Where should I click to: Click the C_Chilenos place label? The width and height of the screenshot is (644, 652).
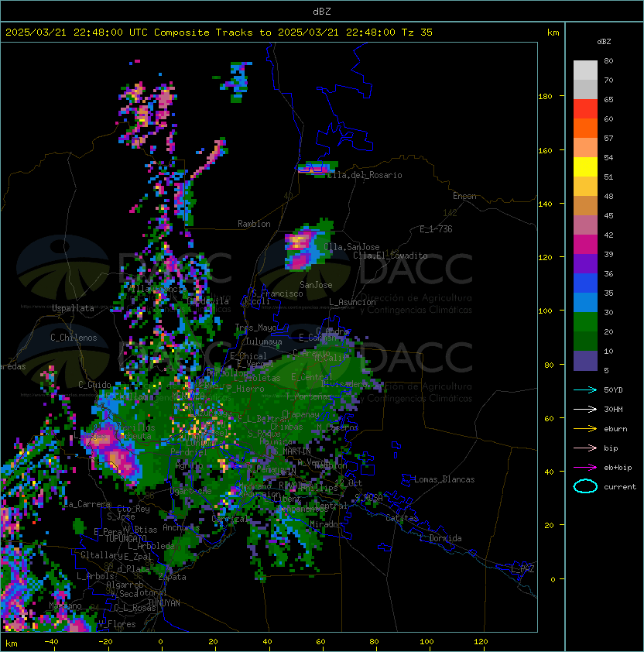coord(74,338)
